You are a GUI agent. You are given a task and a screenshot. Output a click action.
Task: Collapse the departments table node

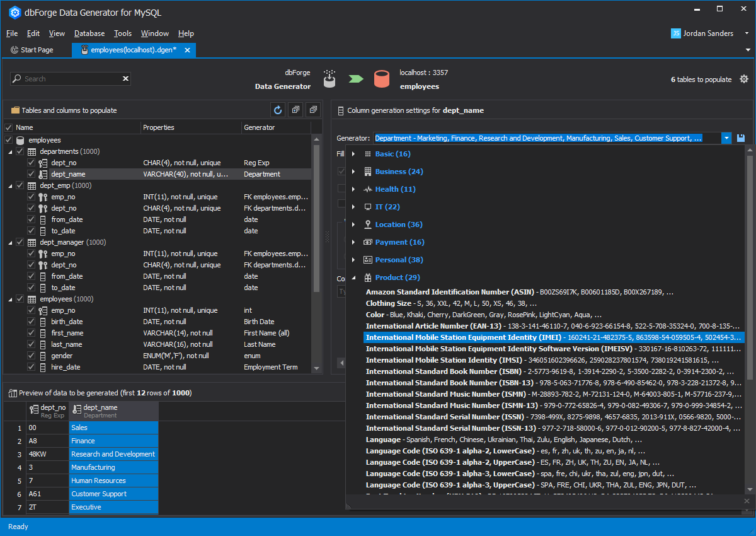click(10, 151)
